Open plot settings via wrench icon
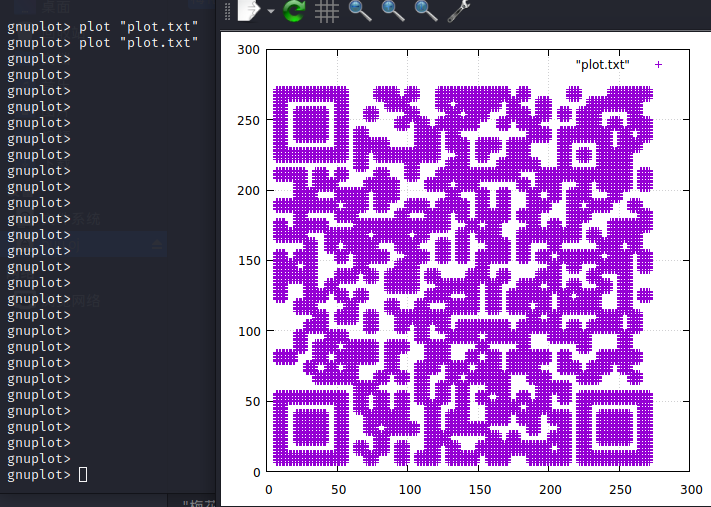 pos(459,11)
